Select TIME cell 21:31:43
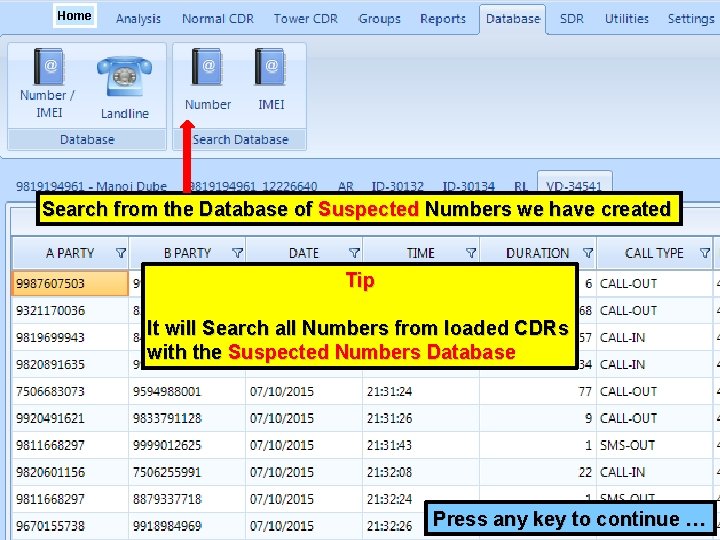This screenshot has width=720, height=540. coord(421,445)
